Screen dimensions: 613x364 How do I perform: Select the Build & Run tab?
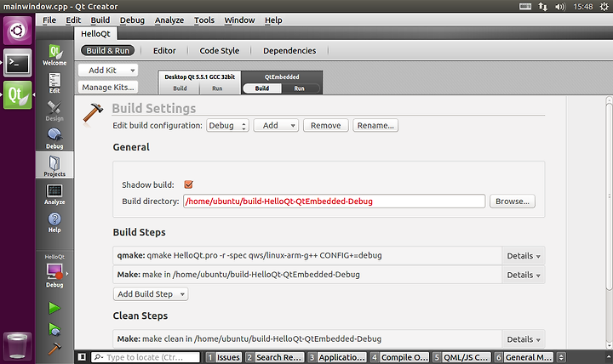point(107,50)
